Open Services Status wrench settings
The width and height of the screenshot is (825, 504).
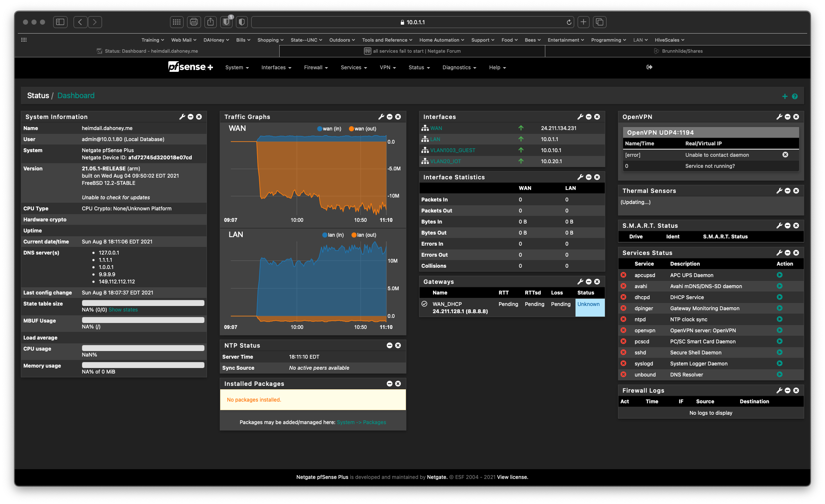tap(779, 253)
